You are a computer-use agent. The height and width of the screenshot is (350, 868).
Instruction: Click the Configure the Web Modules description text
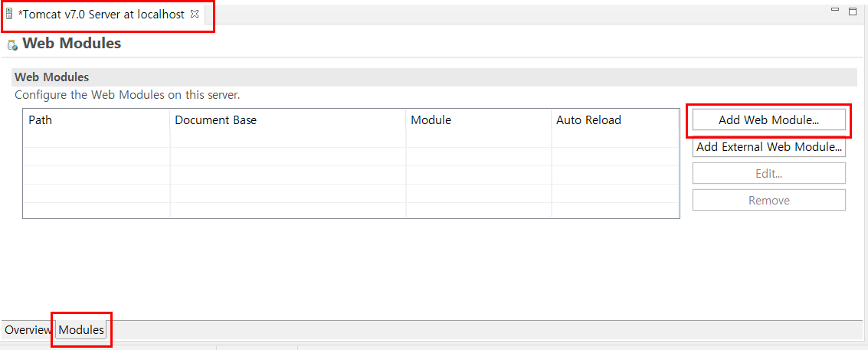(127, 95)
